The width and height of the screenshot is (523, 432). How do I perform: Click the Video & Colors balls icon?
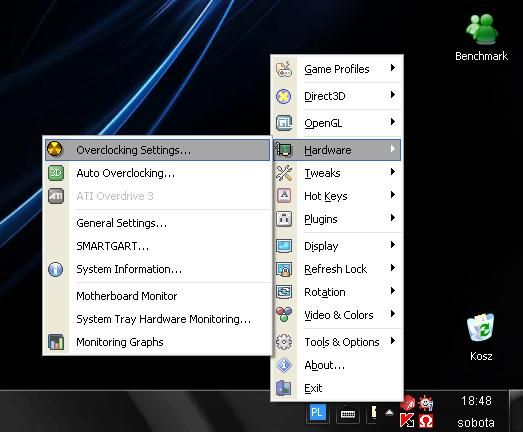284,315
